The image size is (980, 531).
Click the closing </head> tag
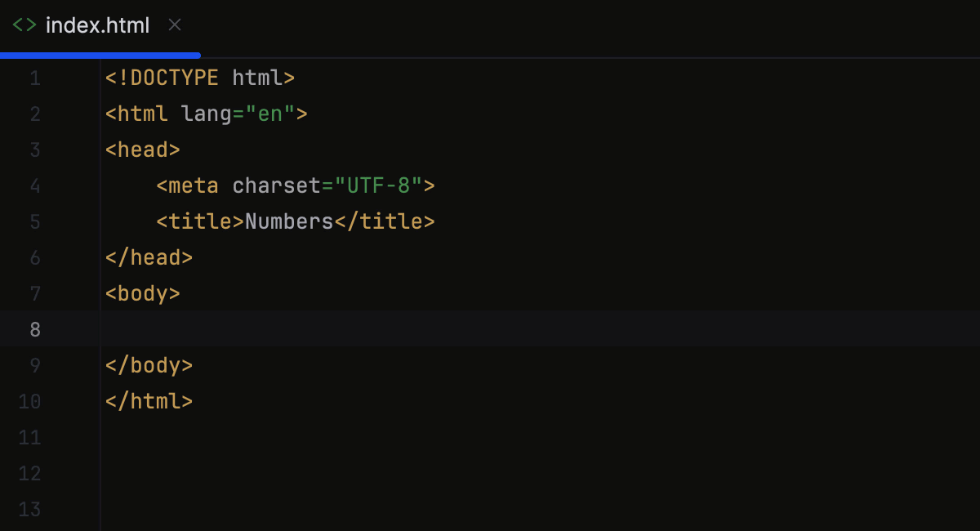(x=149, y=257)
